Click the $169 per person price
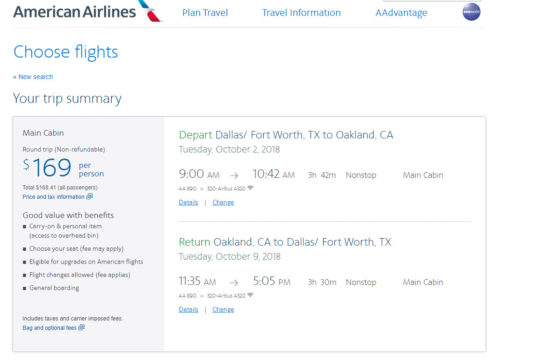 pyautogui.click(x=63, y=168)
